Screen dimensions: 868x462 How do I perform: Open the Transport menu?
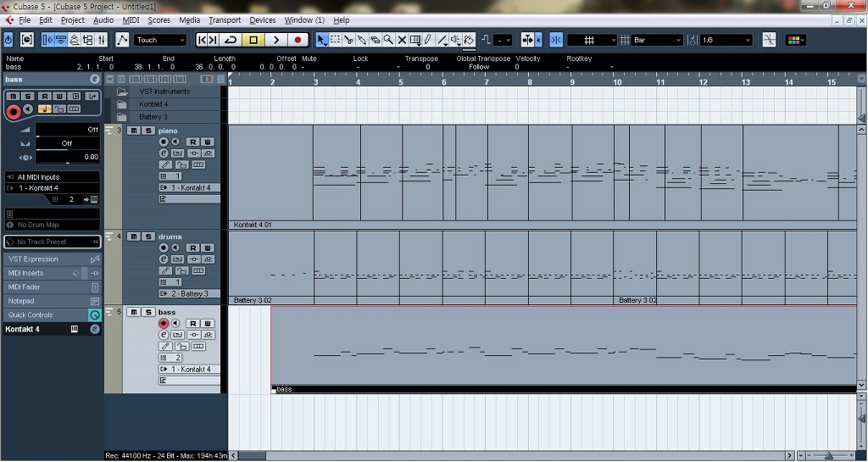(x=224, y=19)
